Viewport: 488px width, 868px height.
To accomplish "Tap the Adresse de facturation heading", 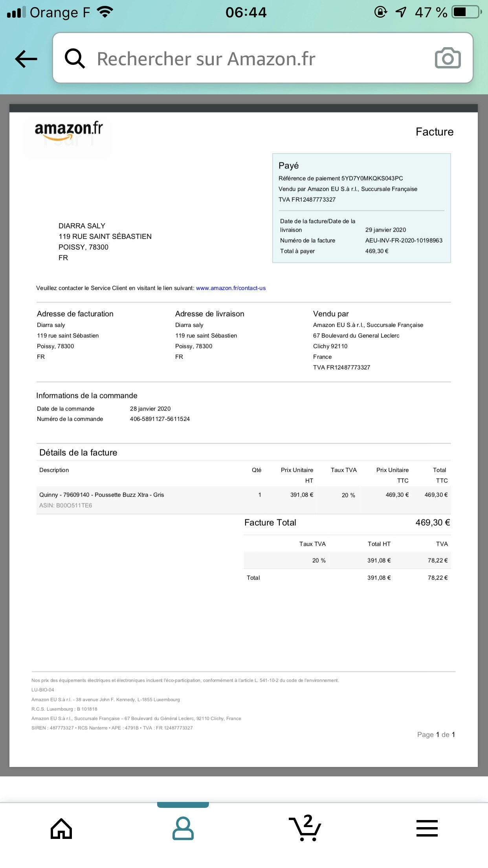I will coord(75,314).
